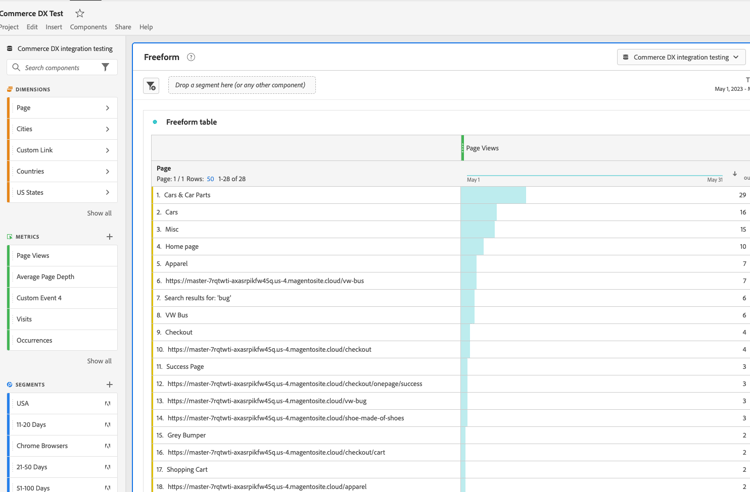Click the sort descending arrow in Page Views column
The image size is (750, 492).
735,174
